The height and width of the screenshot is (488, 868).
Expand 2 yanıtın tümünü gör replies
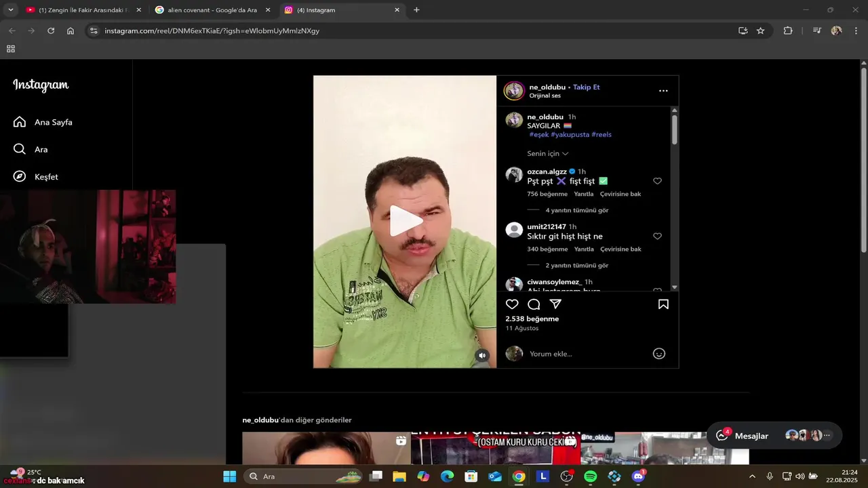pos(577,265)
